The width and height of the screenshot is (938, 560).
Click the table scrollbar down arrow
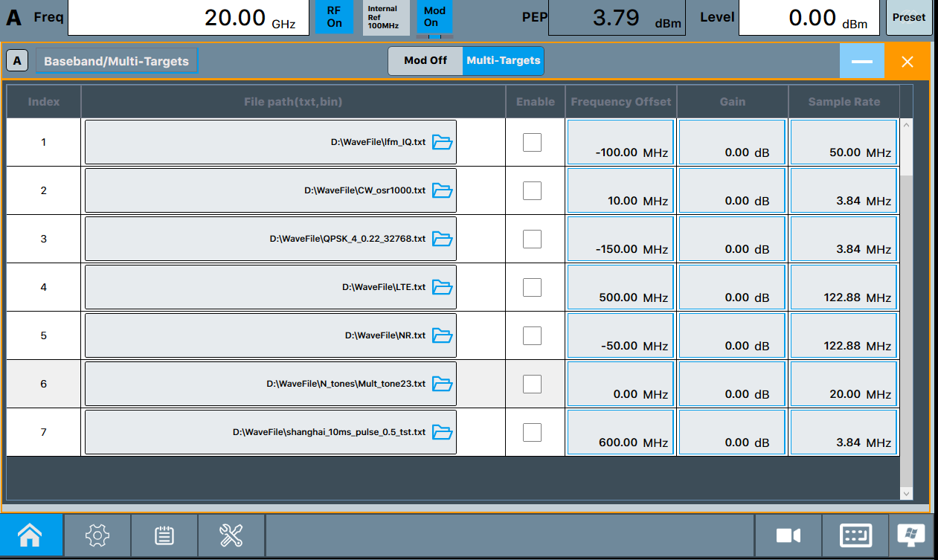click(906, 493)
